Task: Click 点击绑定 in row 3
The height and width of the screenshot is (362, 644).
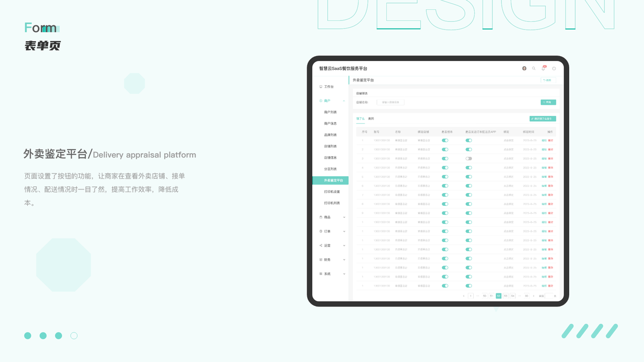Action: pyautogui.click(x=508, y=159)
